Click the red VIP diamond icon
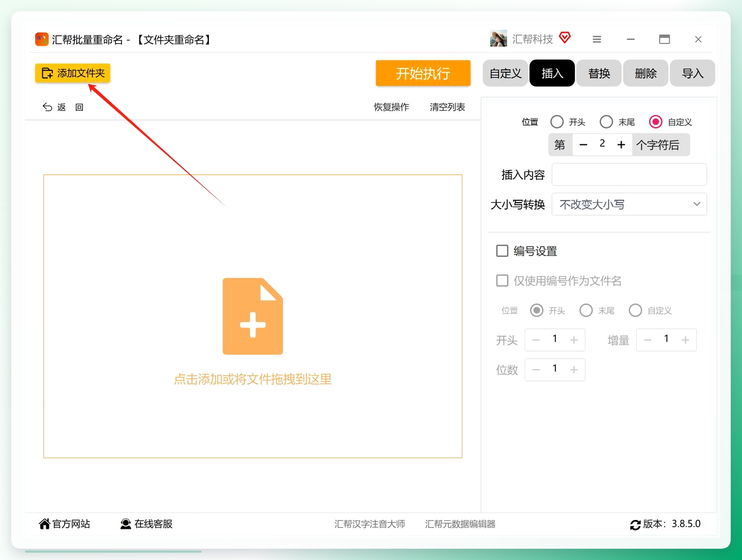The image size is (742, 560). click(565, 38)
